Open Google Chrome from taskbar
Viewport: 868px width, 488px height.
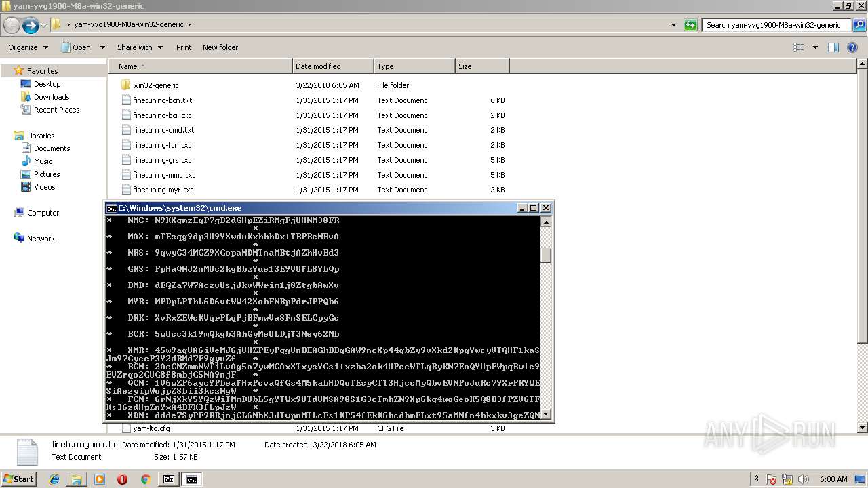144,479
